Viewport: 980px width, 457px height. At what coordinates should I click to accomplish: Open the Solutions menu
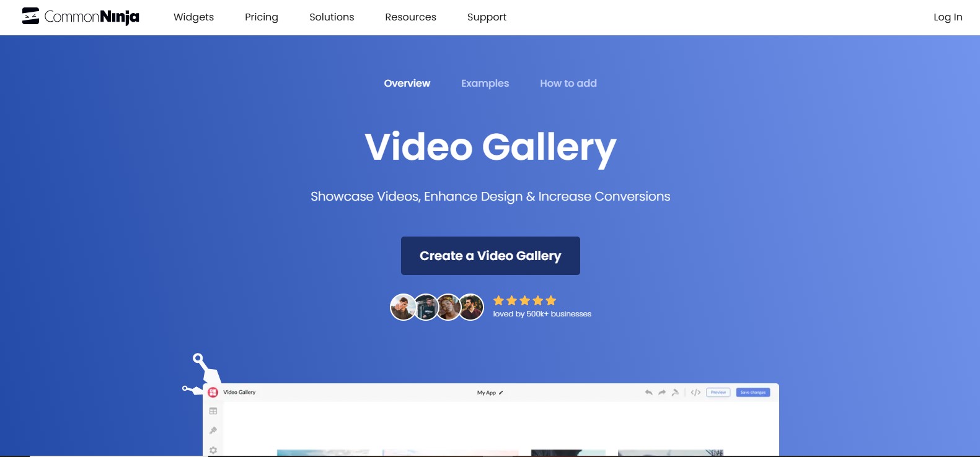coord(332,17)
